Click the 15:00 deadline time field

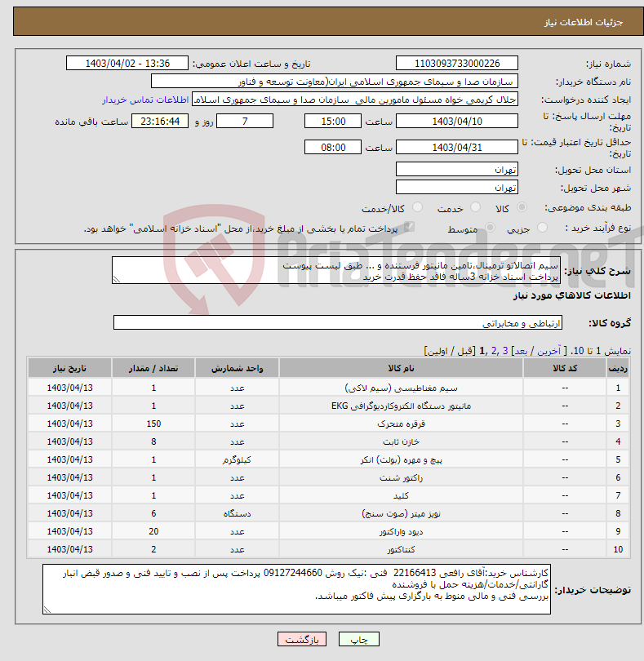(x=333, y=122)
